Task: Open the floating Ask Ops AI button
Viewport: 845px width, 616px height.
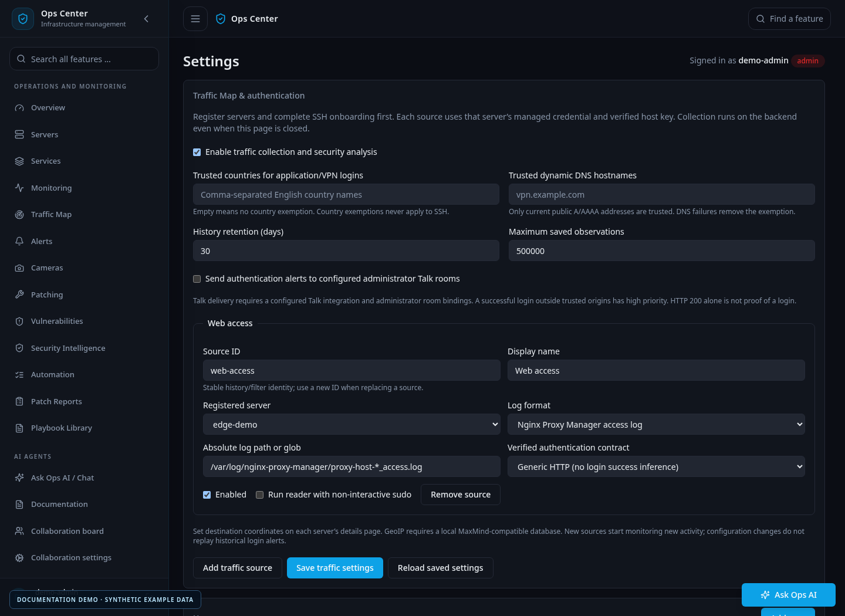Action: pos(789,595)
